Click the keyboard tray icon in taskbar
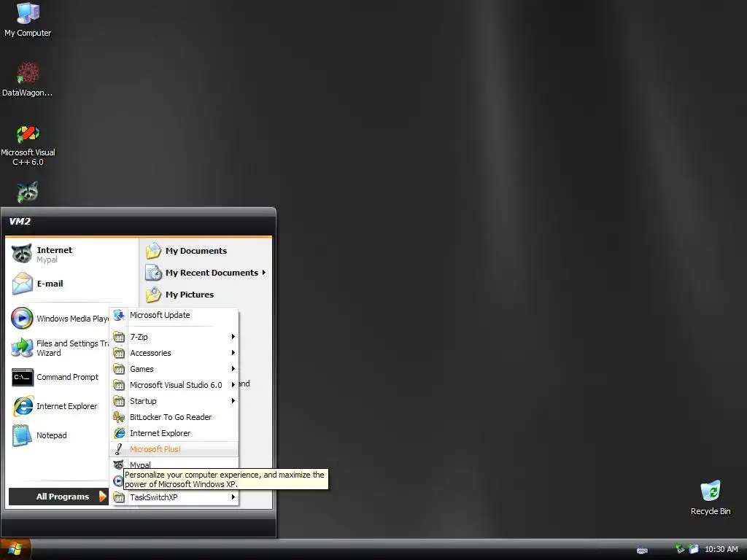This screenshot has height=560, width=747. [642, 550]
